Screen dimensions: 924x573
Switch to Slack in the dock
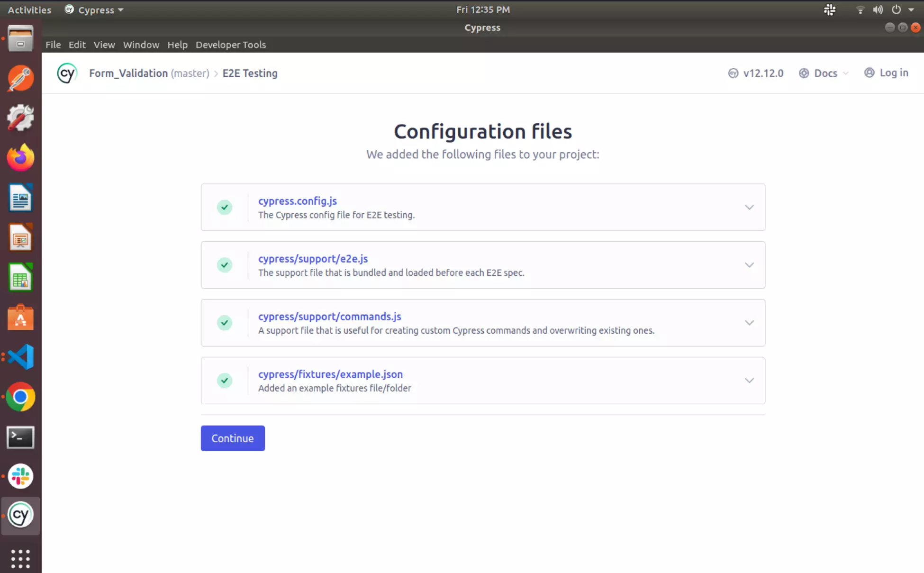coord(20,476)
